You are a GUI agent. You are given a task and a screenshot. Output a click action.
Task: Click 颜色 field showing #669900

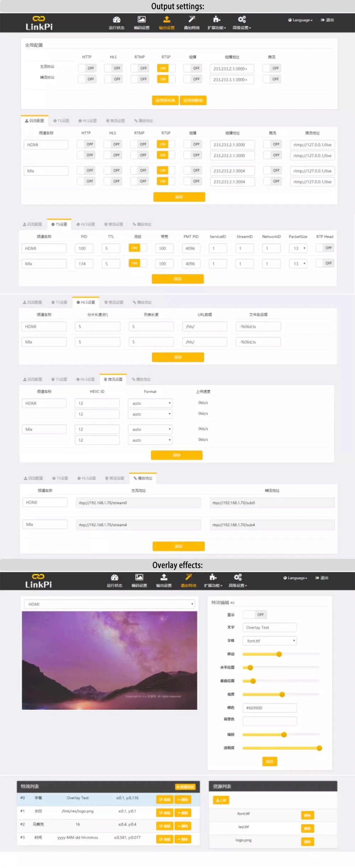(270, 708)
